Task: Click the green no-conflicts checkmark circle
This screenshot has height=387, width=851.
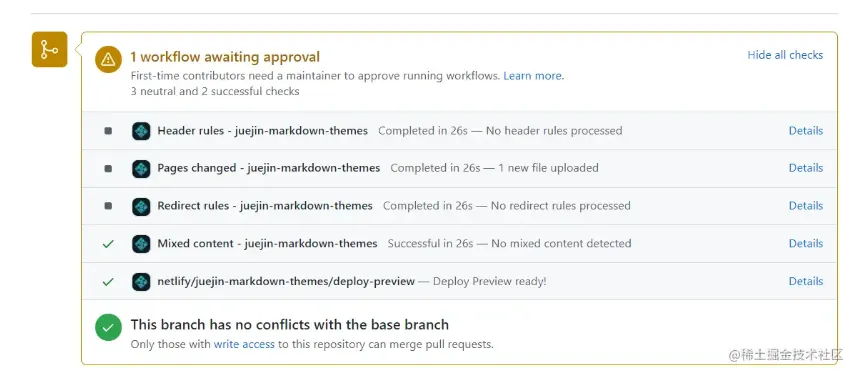Action: [x=108, y=327]
